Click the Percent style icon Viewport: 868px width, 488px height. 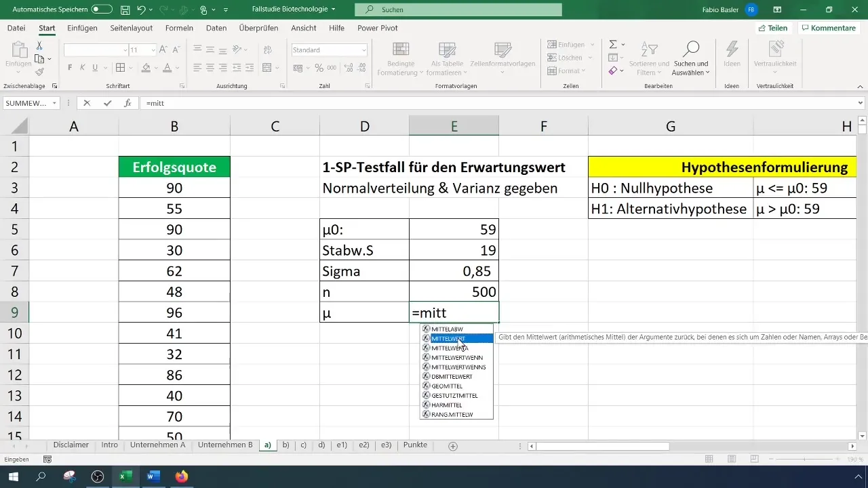[319, 68]
